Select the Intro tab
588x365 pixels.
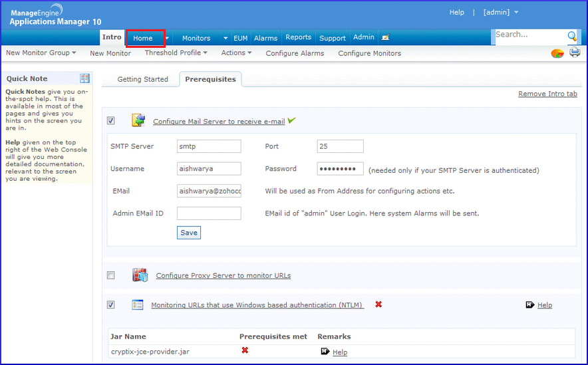pyautogui.click(x=112, y=37)
